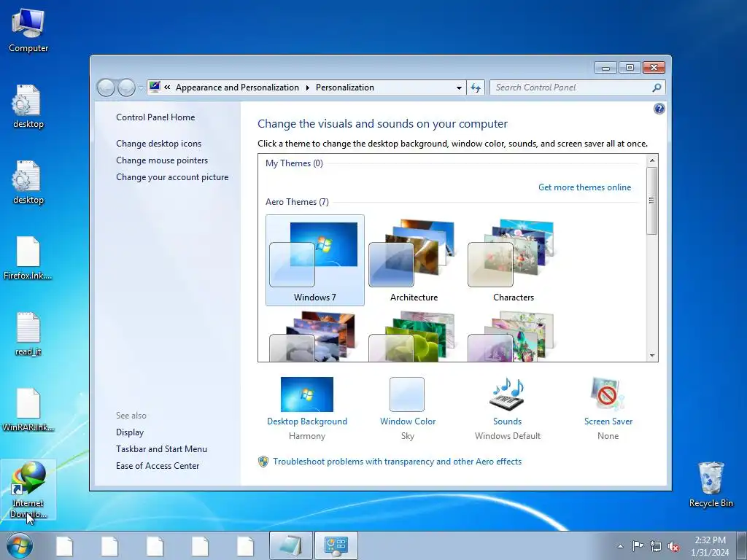Click the Show desktop button
Screen dimensions: 747x560
pos(742,546)
